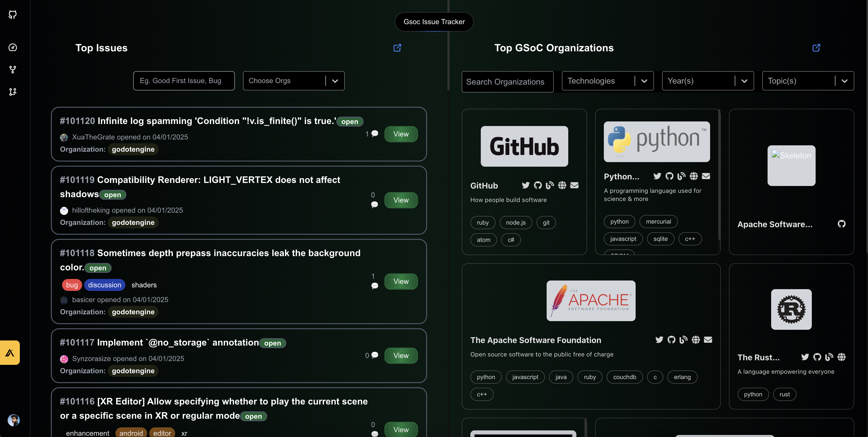868x437 pixels.
Task: Open the GitHub organization logo thumbnail
Action: (x=524, y=146)
